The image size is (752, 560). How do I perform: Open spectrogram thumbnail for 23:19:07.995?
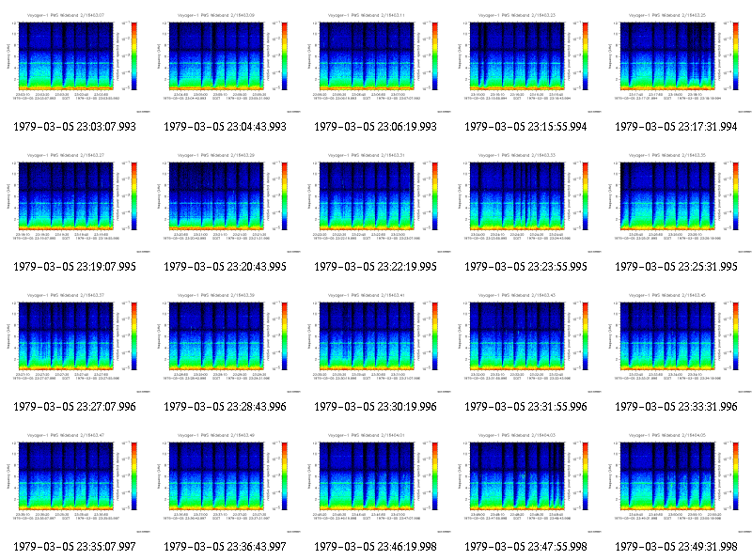pos(75,203)
